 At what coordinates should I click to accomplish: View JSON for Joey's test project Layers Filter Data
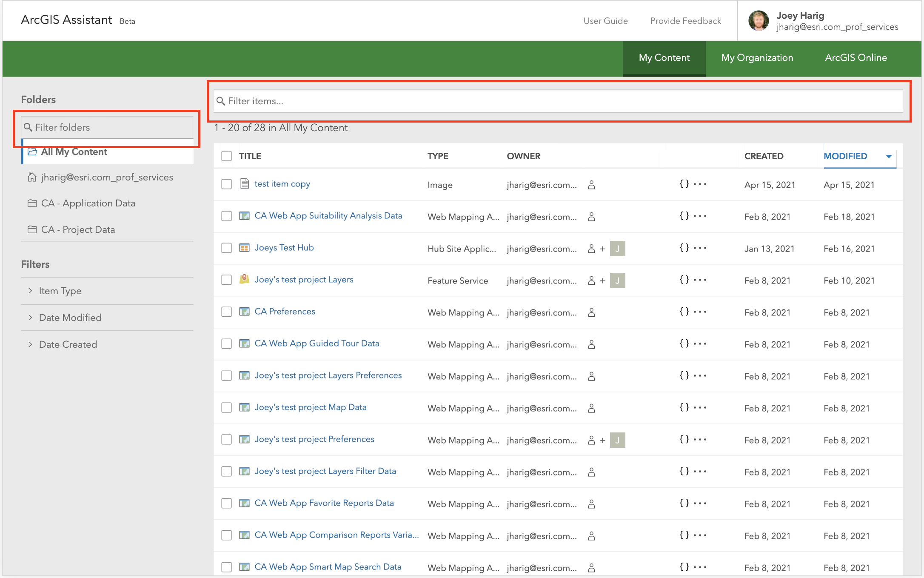[684, 471]
